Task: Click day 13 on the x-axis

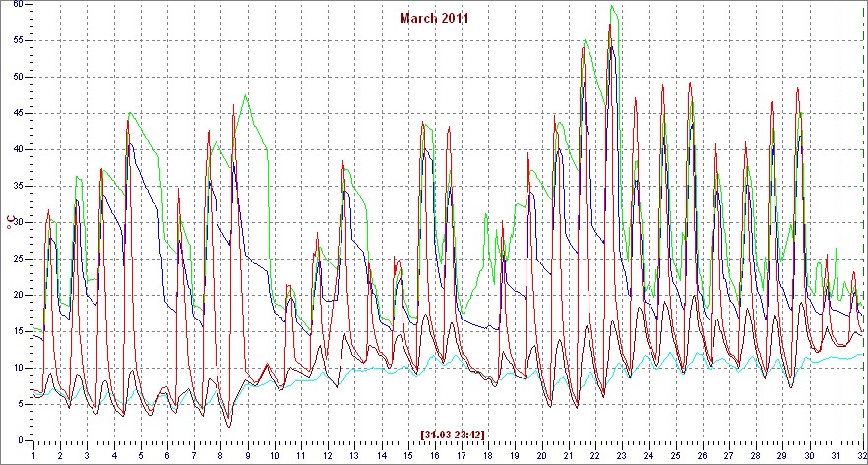Action: (x=354, y=456)
